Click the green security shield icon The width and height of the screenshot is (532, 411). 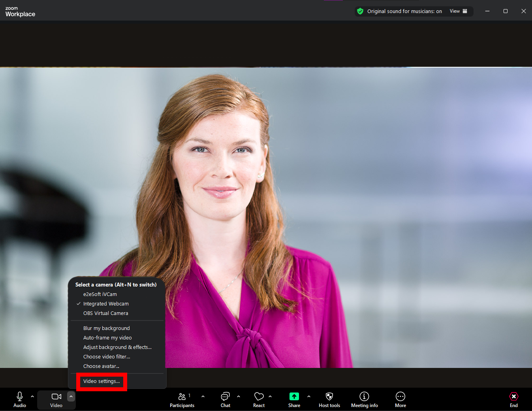tap(360, 11)
